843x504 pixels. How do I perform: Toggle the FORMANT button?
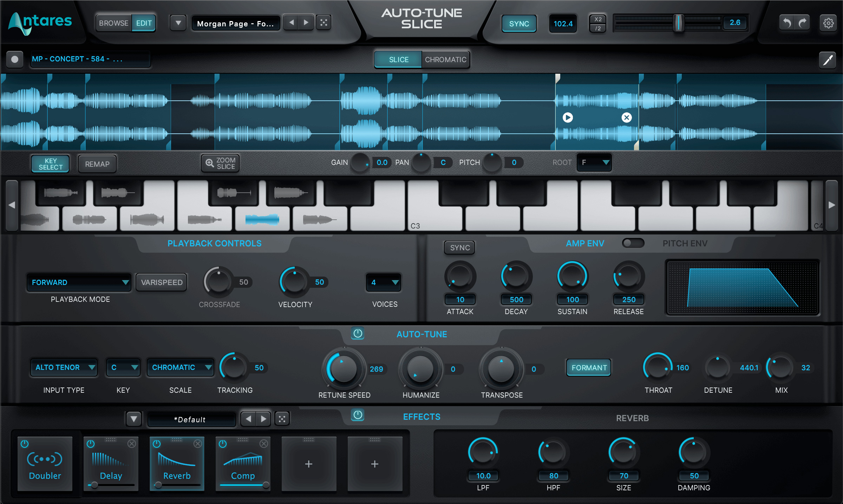[589, 367]
